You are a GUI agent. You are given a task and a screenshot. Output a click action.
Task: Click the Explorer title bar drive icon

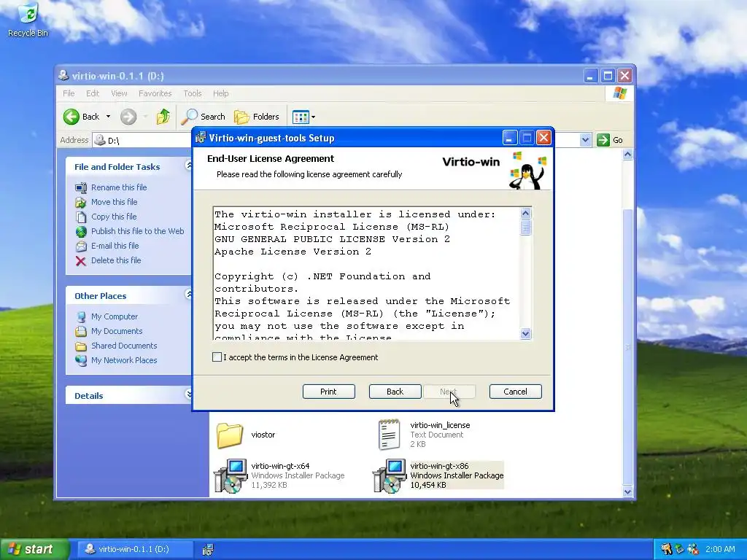pos(63,75)
